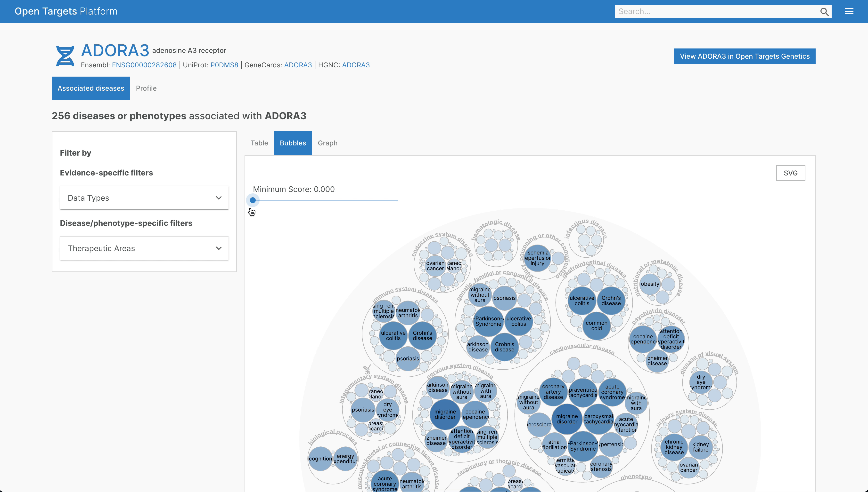Download the chart via SVG button
Image resolution: width=868 pixels, height=492 pixels.
(790, 173)
